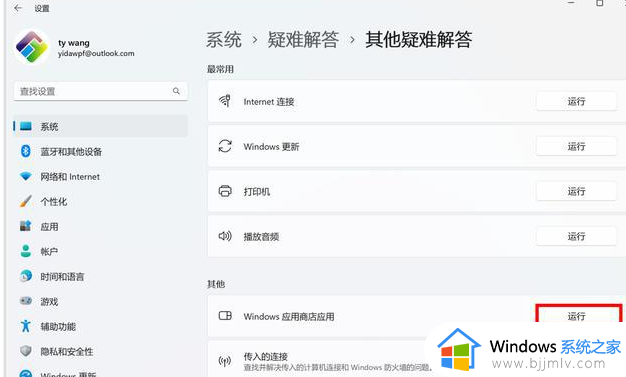Click the personalization paintbrush icon
This screenshot has height=377, width=626.
(x=26, y=201)
